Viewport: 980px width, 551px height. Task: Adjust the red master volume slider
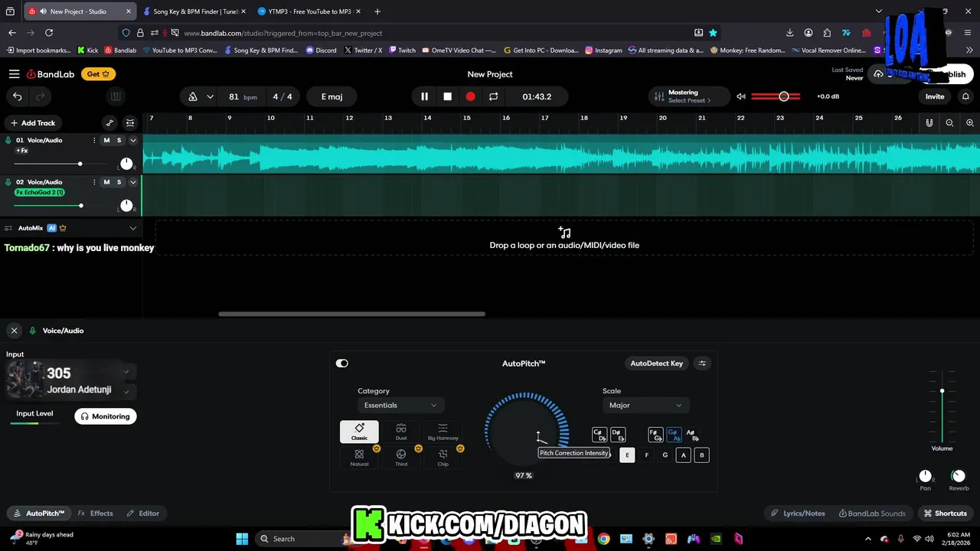[776, 96]
